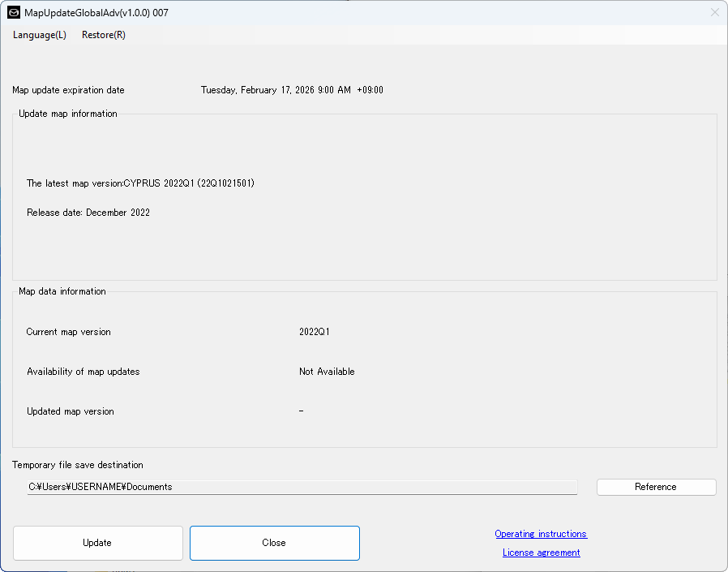The image size is (728, 572).
Task: Open the License agreement link
Action: tap(541, 553)
